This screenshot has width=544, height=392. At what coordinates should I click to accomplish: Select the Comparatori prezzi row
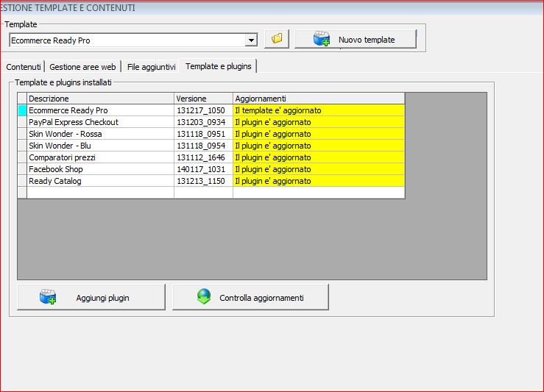[211, 157]
